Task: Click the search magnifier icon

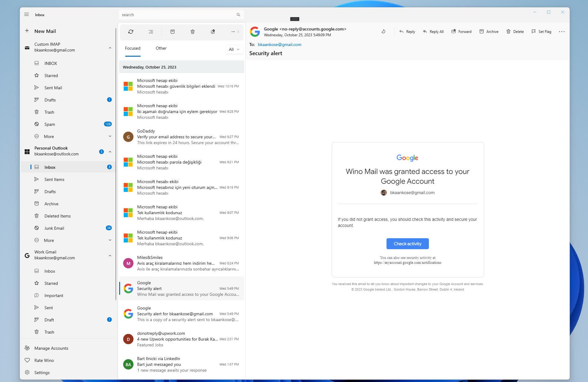Action: [x=238, y=15]
